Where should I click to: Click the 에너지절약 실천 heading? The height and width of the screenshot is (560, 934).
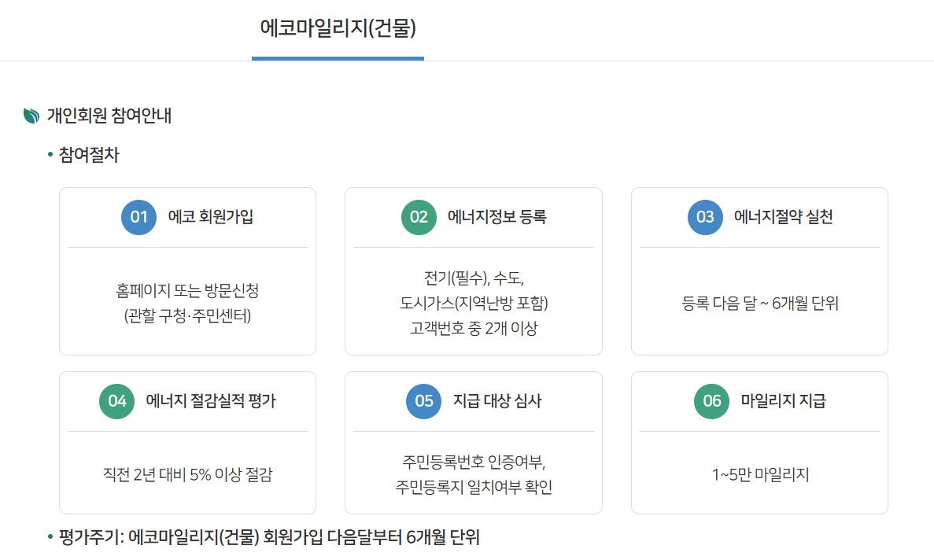coord(783,217)
